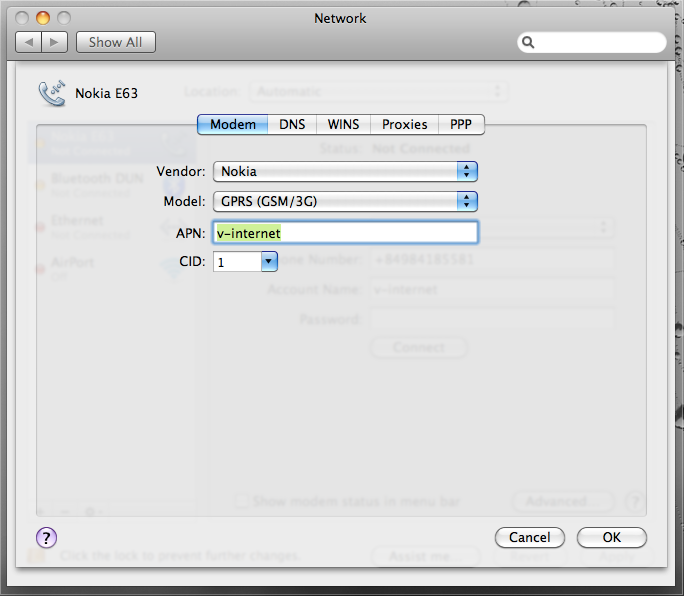Viewport: 684px width, 596px height.
Task: Click the search field in toolbar
Action: click(x=592, y=42)
